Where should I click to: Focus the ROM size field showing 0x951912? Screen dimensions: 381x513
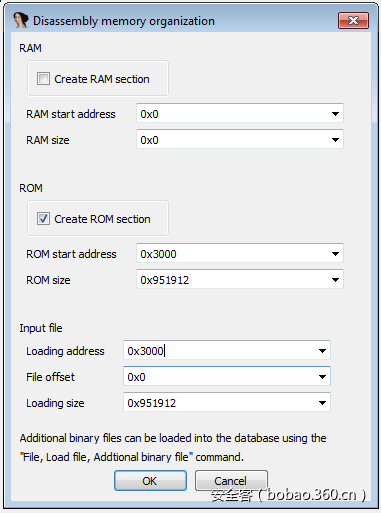tap(240, 280)
